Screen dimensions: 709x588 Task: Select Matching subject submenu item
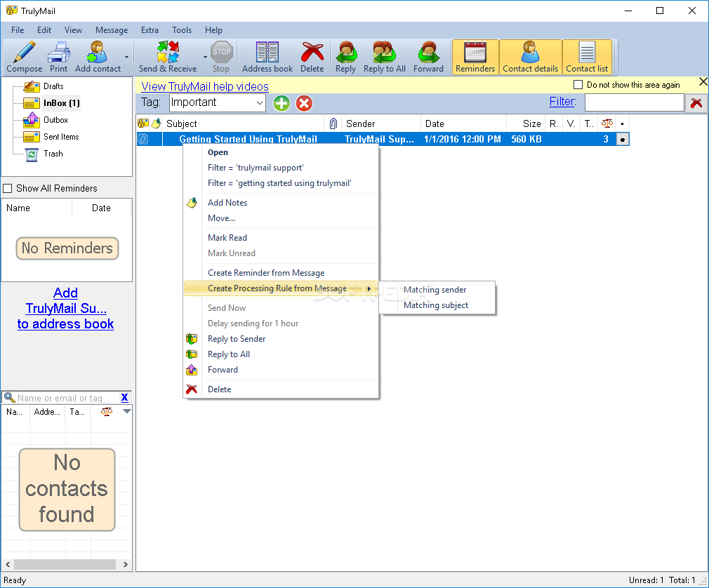(437, 305)
